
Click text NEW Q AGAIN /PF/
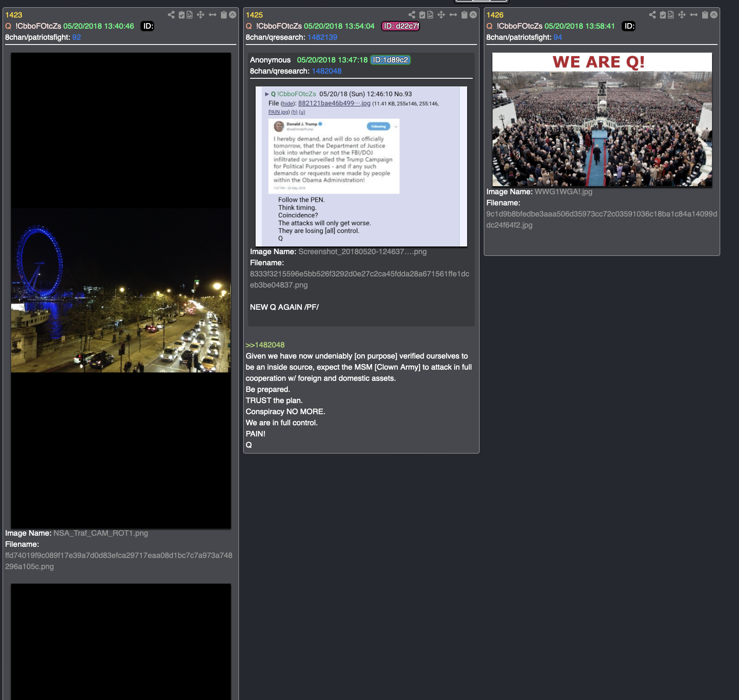pos(284,307)
